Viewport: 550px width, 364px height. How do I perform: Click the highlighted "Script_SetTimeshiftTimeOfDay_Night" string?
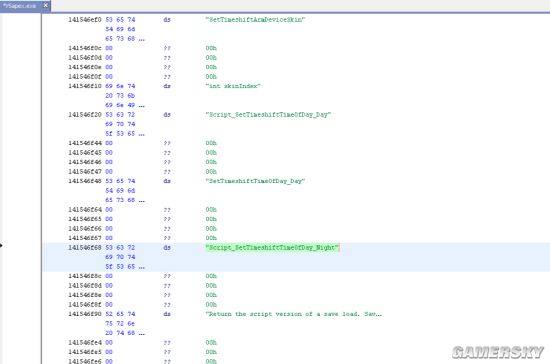(272, 248)
